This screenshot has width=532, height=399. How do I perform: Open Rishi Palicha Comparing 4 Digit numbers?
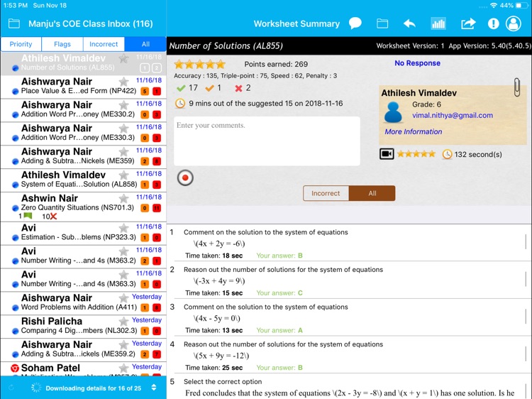(x=84, y=326)
